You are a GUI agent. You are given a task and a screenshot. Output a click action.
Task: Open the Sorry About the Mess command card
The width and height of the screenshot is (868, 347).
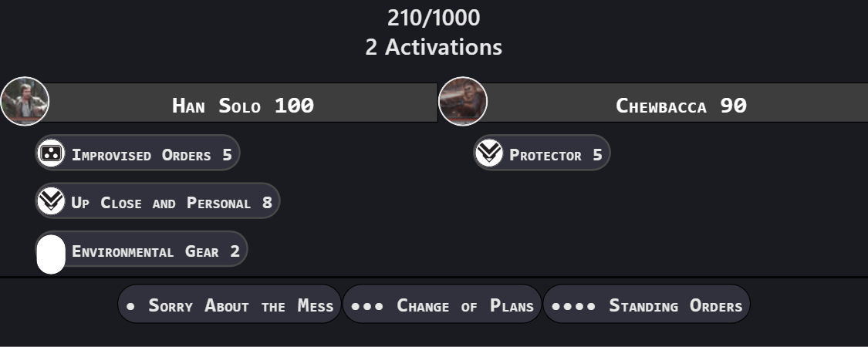[230, 304]
